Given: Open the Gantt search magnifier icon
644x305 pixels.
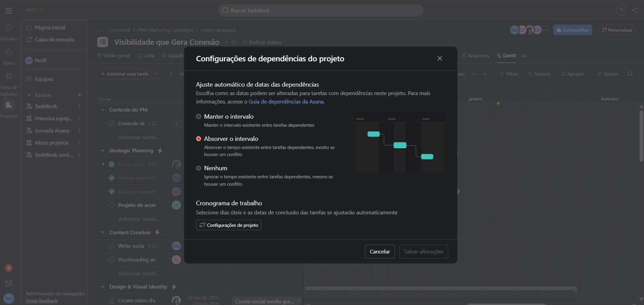Looking at the screenshot, I should point(630,74).
